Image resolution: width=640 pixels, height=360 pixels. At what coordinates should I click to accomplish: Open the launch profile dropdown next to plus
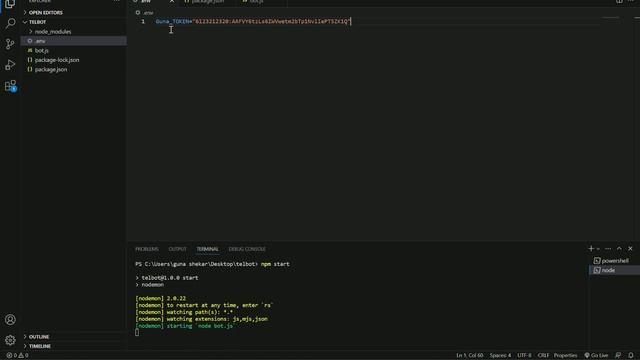tap(598, 249)
